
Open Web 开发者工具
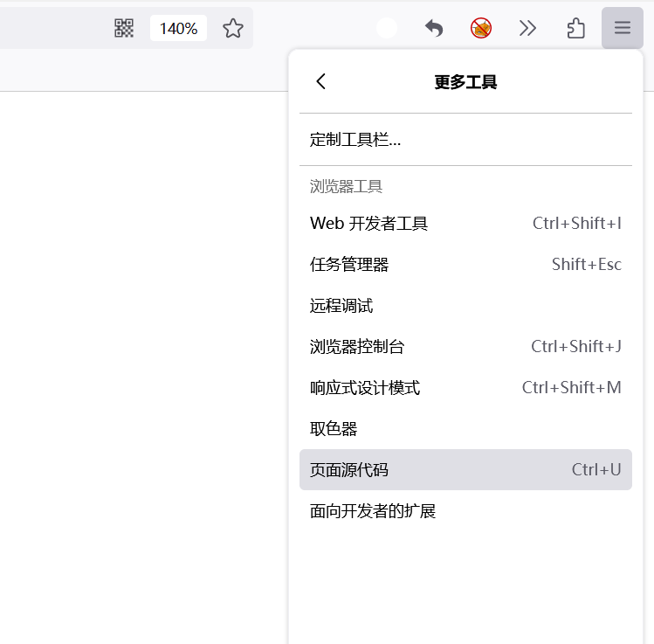point(465,224)
